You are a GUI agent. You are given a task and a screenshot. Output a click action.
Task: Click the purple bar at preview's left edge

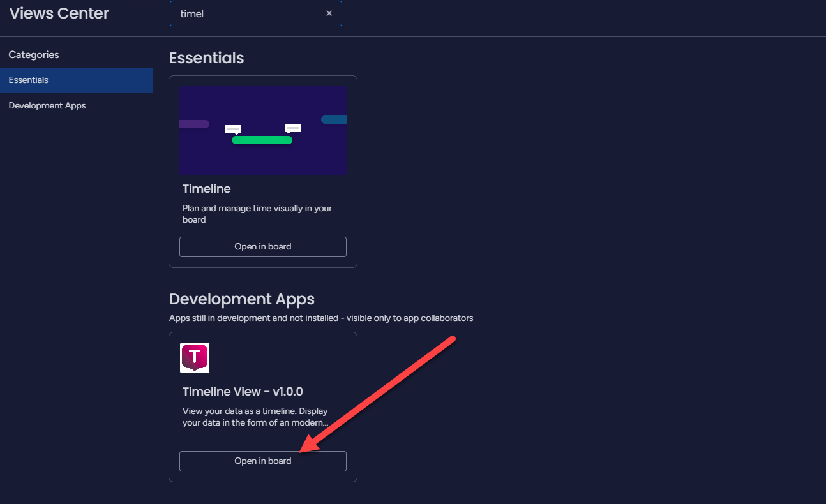(x=194, y=124)
